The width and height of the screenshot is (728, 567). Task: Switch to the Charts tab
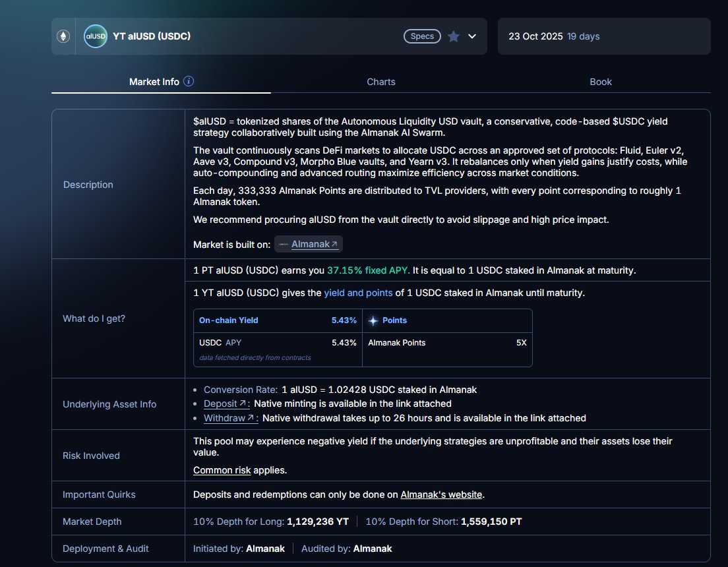(380, 82)
